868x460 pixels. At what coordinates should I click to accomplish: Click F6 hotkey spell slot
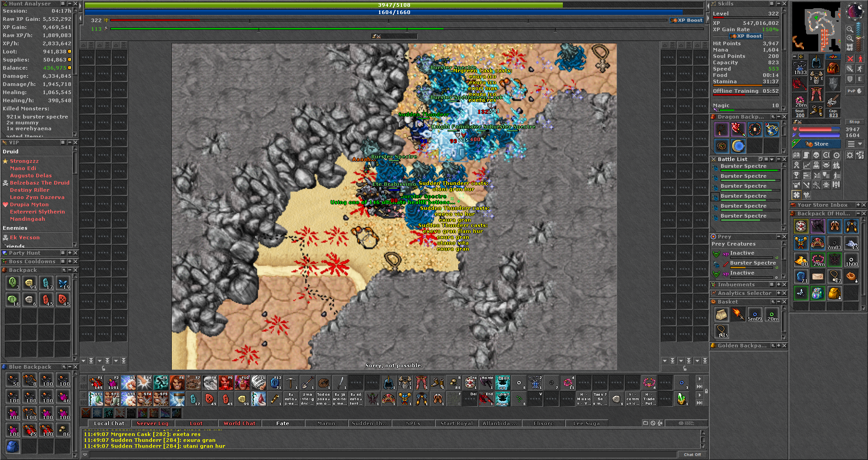pos(177,383)
